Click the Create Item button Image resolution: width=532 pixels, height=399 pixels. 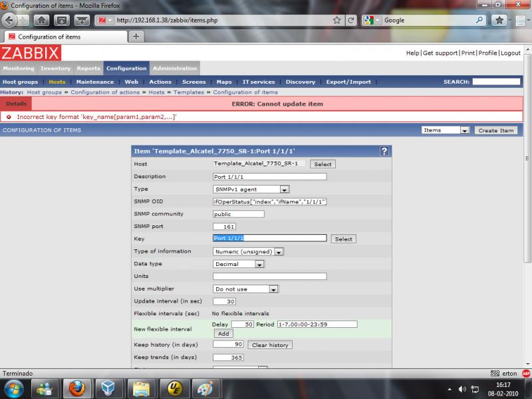[x=497, y=130]
